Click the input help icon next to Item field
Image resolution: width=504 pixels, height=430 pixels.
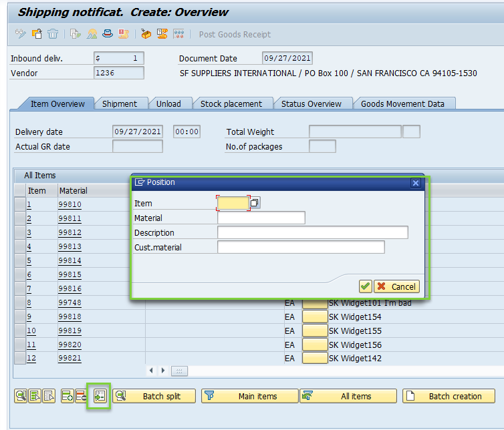pyautogui.click(x=255, y=202)
